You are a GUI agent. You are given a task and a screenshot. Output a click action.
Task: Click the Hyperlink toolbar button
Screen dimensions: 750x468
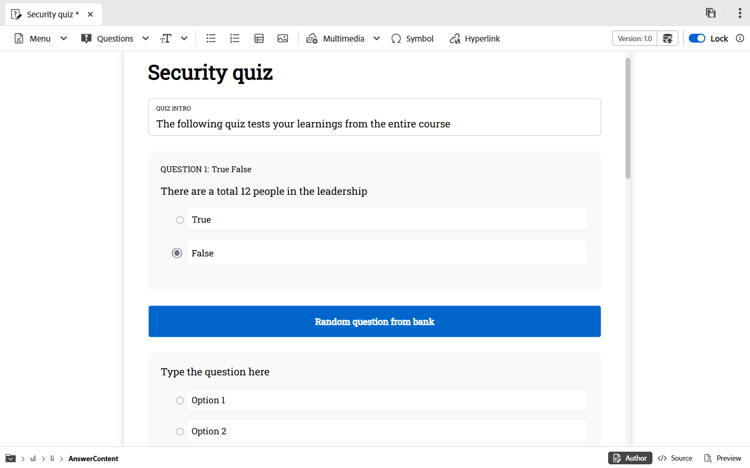click(474, 38)
